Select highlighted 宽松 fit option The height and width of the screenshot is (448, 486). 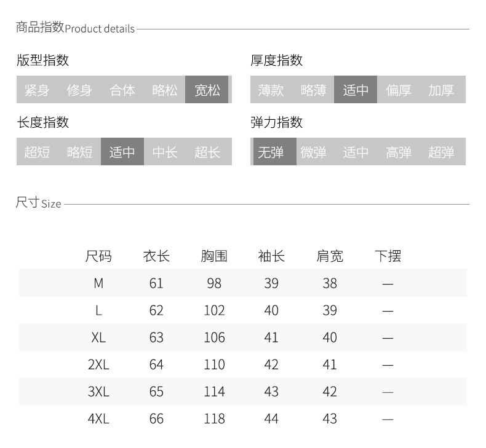click(207, 90)
